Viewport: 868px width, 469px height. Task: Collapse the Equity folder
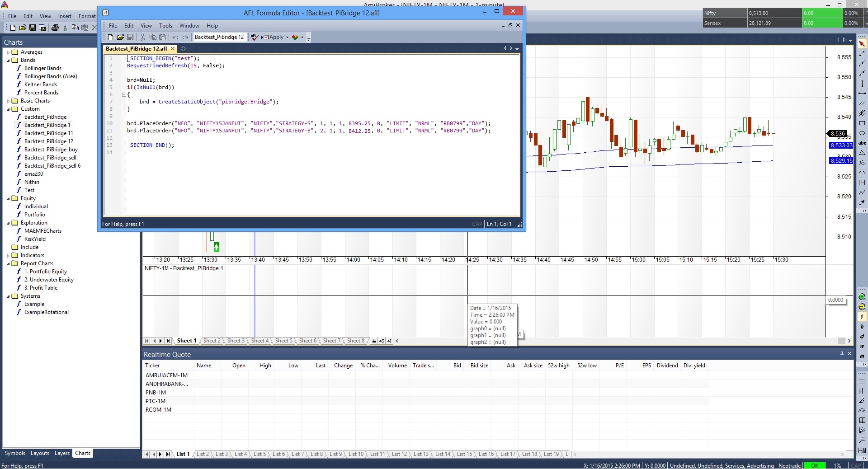coord(8,198)
